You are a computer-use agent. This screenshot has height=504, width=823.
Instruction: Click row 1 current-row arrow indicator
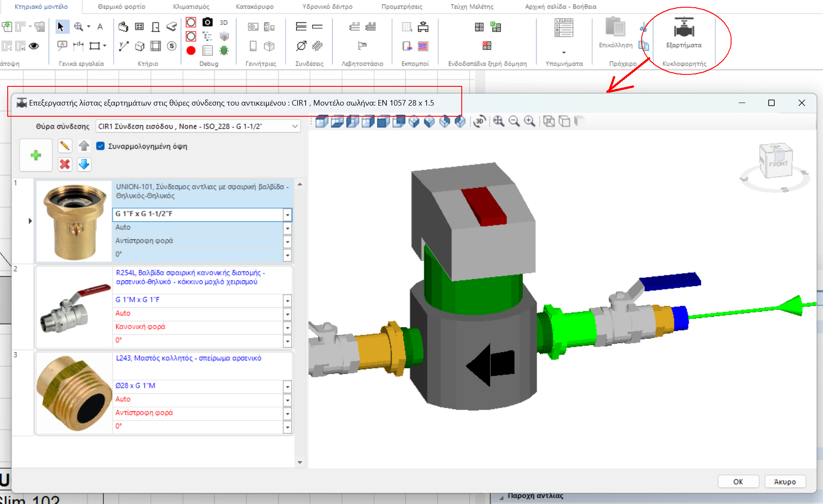click(x=30, y=221)
